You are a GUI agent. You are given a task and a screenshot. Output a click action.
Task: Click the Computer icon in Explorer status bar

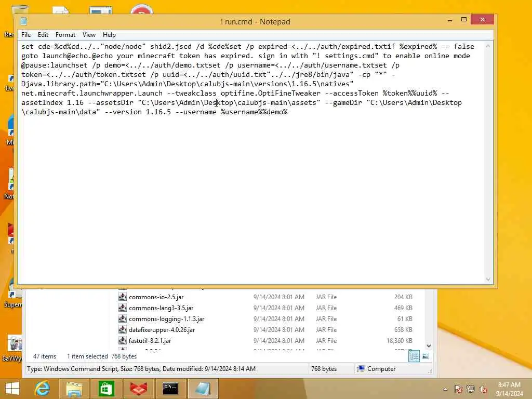tap(361, 368)
